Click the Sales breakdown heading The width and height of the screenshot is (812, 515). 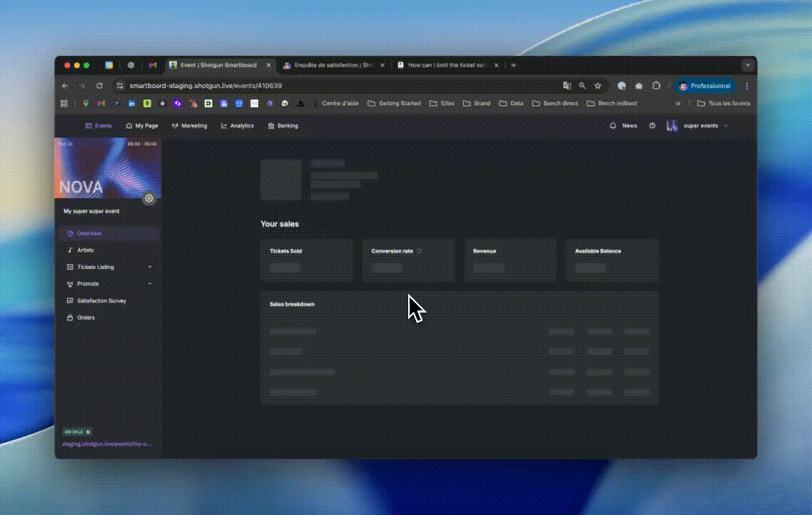tap(292, 305)
